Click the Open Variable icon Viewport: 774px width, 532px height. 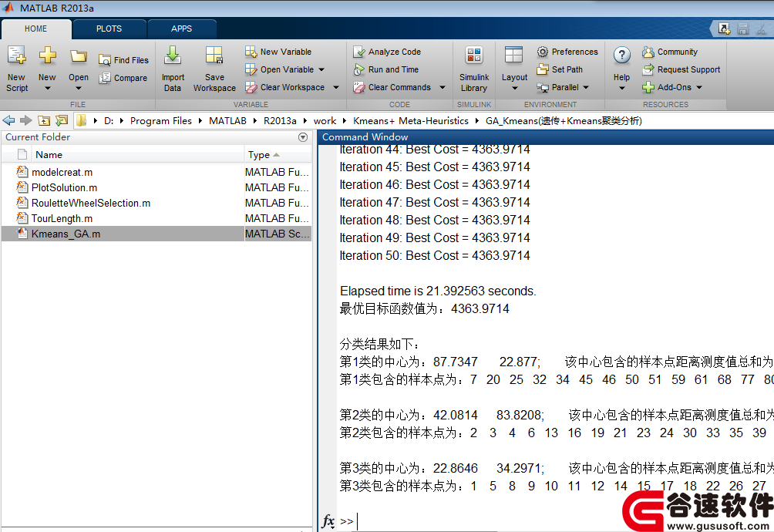click(251, 69)
